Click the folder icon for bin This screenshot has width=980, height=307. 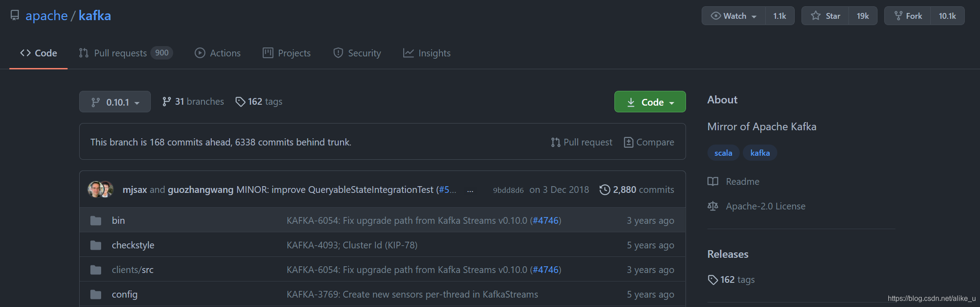[x=96, y=221]
